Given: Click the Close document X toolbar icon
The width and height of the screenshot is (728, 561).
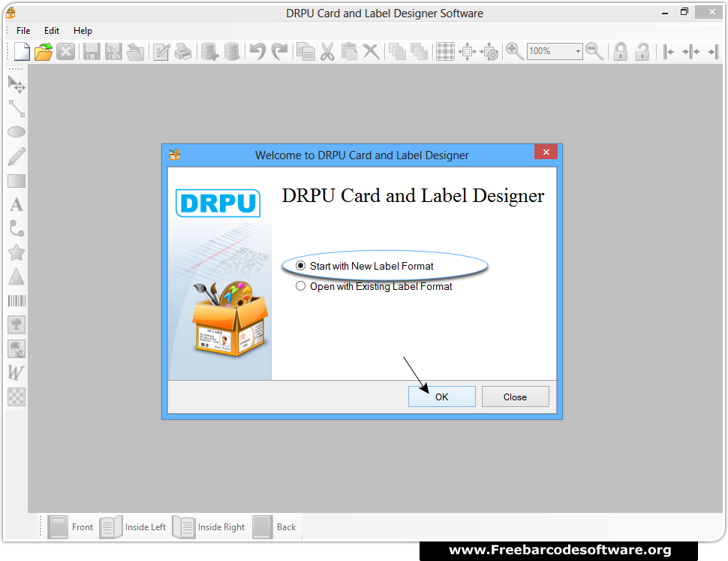Looking at the screenshot, I should click(x=65, y=52).
